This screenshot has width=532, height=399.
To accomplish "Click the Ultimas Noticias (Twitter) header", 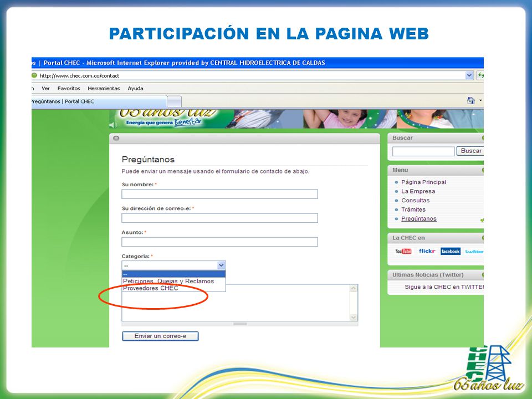I will (428, 275).
